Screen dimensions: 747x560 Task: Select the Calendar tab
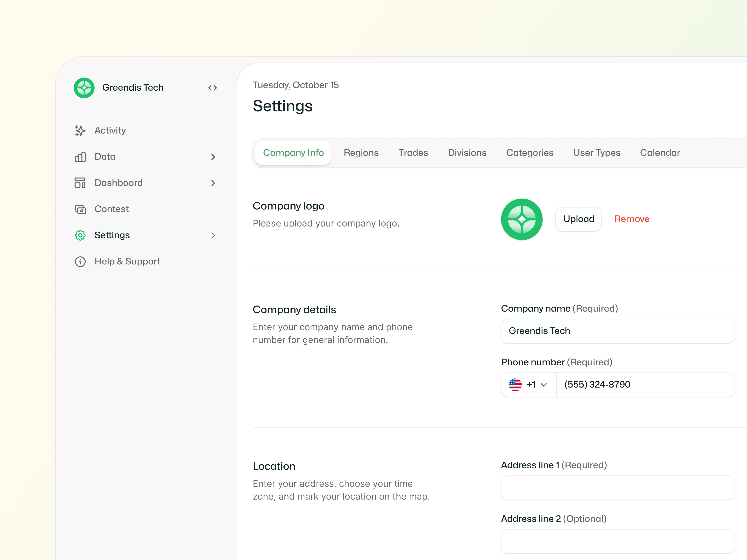coord(660,153)
